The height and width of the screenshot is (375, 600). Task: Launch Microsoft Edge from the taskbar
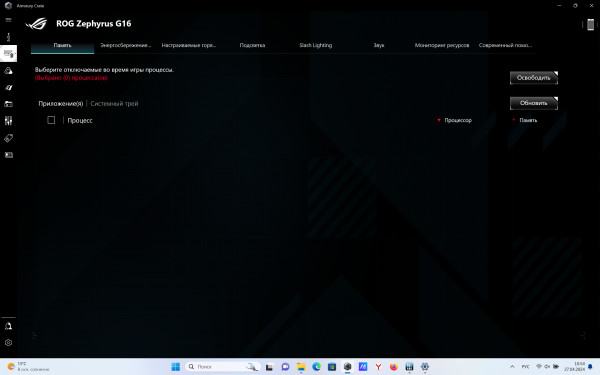[316, 367]
